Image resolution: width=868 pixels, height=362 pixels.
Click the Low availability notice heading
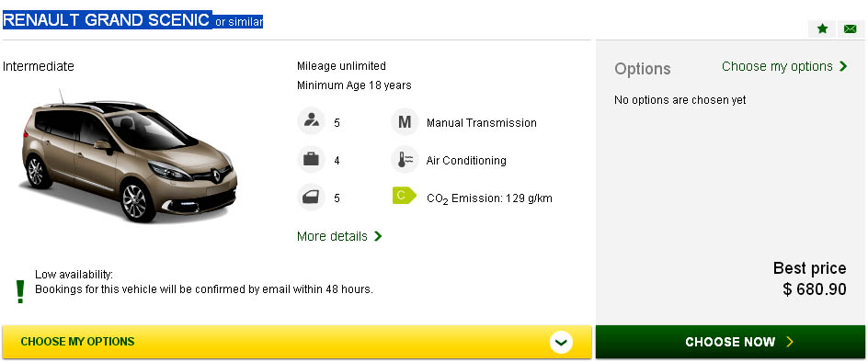74,275
